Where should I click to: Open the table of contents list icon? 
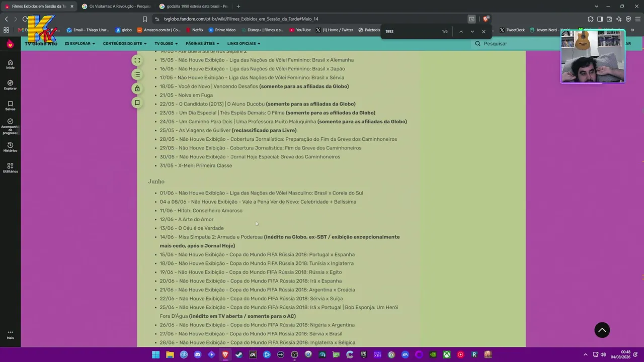pyautogui.click(x=137, y=74)
